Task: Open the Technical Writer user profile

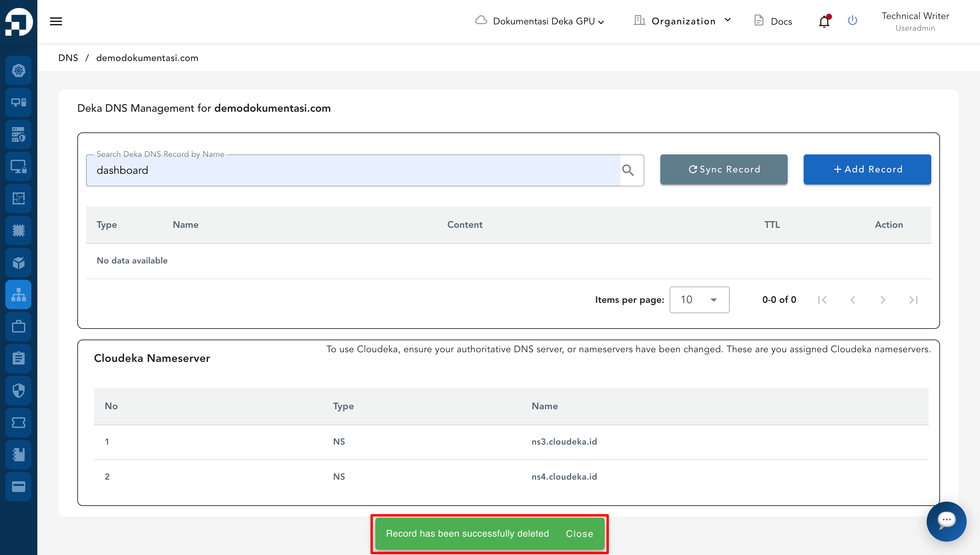Action: pyautogui.click(x=915, y=21)
